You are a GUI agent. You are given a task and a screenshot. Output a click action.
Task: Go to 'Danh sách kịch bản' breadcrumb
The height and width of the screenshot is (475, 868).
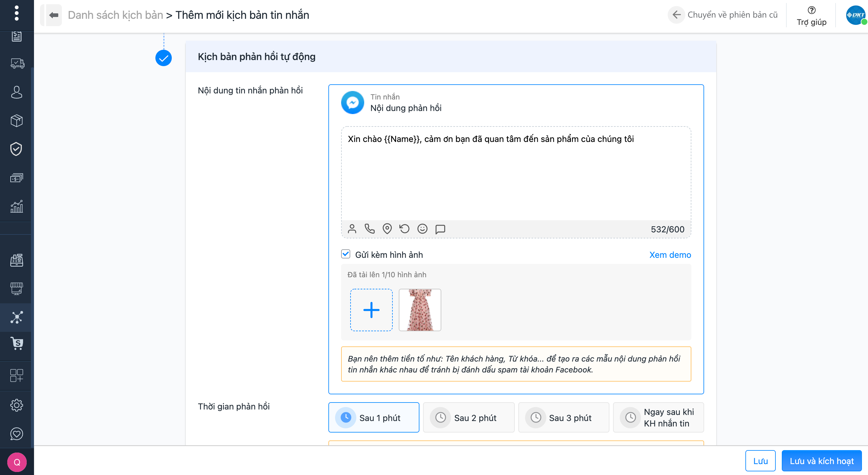coord(115,15)
